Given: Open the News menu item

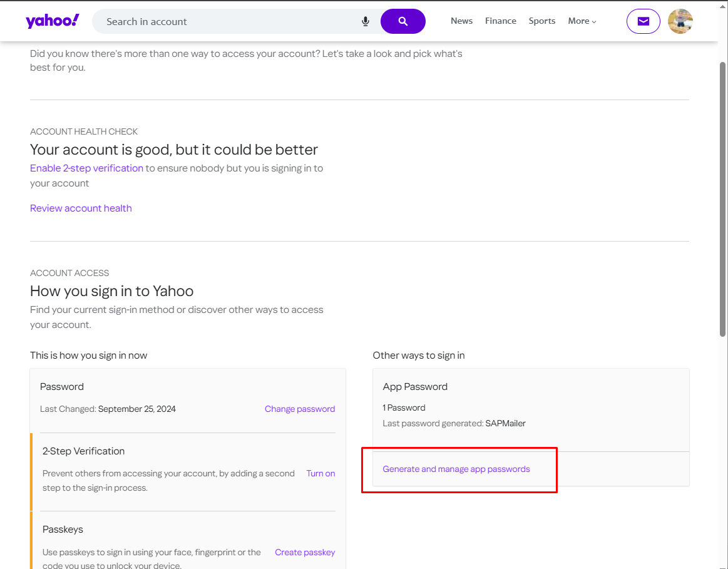Looking at the screenshot, I should point(461,21).
